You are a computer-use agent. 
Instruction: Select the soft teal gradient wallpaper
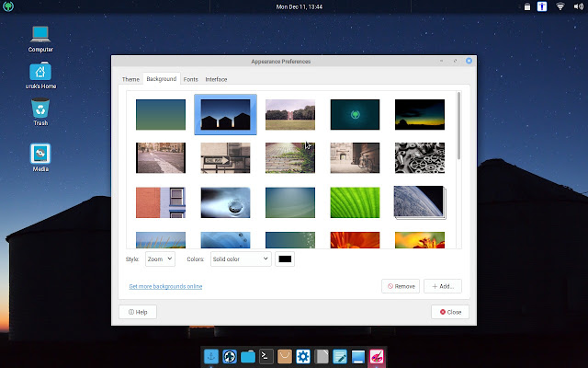(x=290, y=202)
